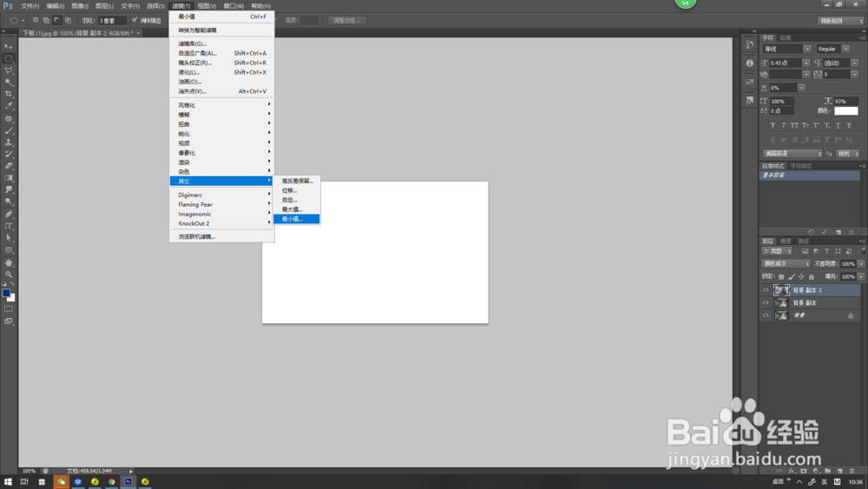868x489 pixels.
Task: Select the Eyedropper tool
Action: click(x=9, y=106)
